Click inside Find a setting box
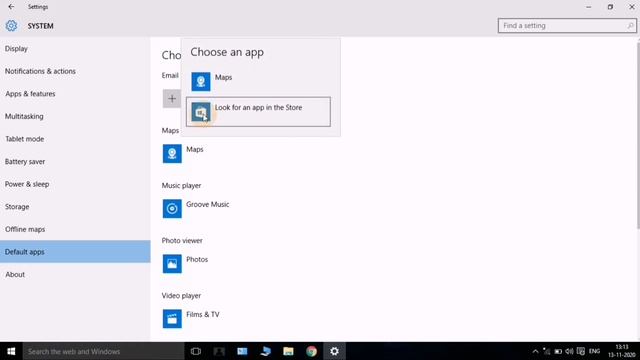Viewport: 640px width, 360px height. point(567,26)
